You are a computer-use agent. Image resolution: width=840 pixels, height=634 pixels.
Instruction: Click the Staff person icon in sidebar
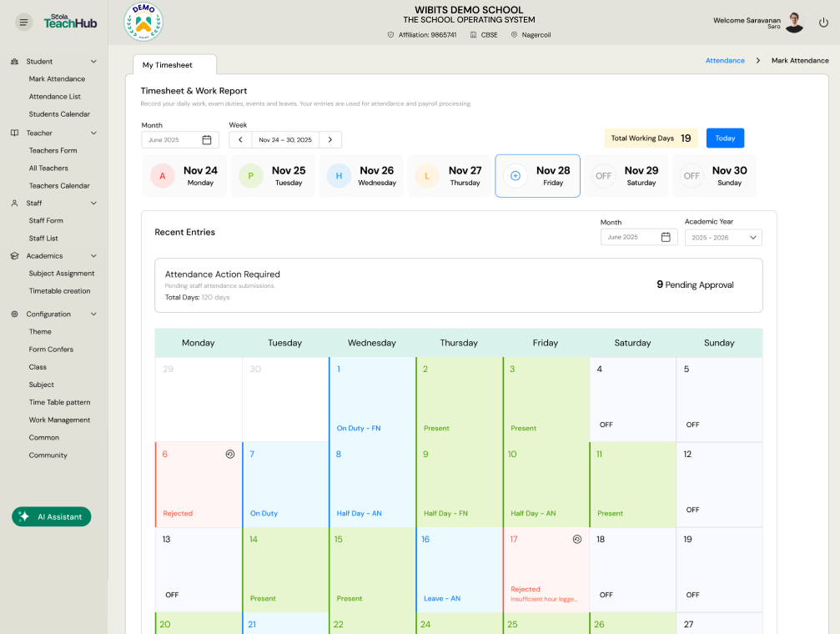pyautogui.click(x=14, y=203)
